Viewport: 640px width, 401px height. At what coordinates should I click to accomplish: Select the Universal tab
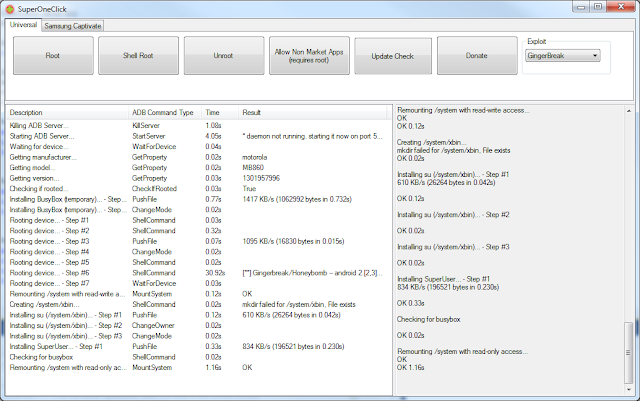23,25
